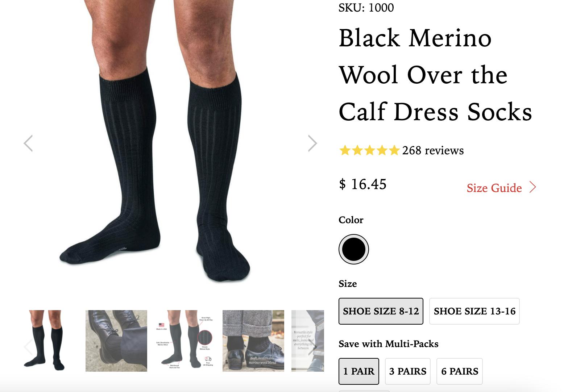The width and height of the screenshot is (572, 392).
Task: View the sock features infographic thumbnail
Action: pos(185,341)
